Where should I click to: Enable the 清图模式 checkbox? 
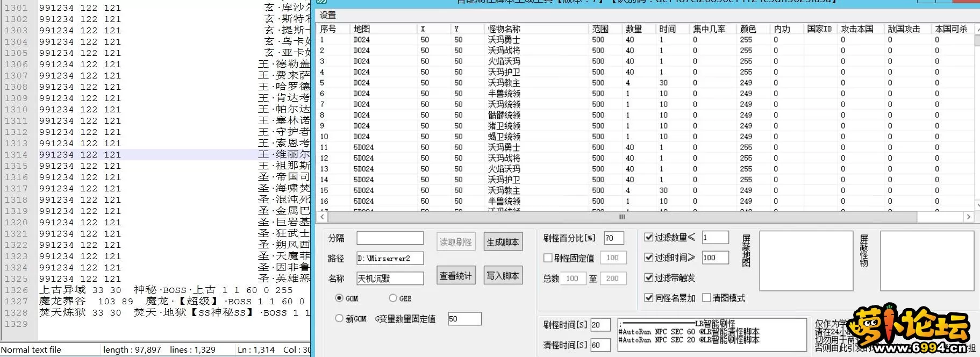tap(707, 298)
